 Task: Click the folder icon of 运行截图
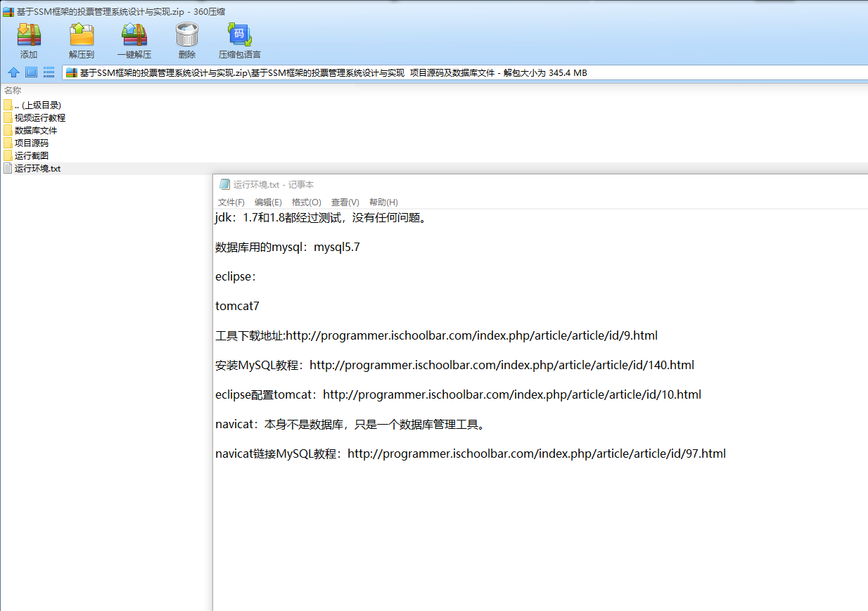point(8,155)
